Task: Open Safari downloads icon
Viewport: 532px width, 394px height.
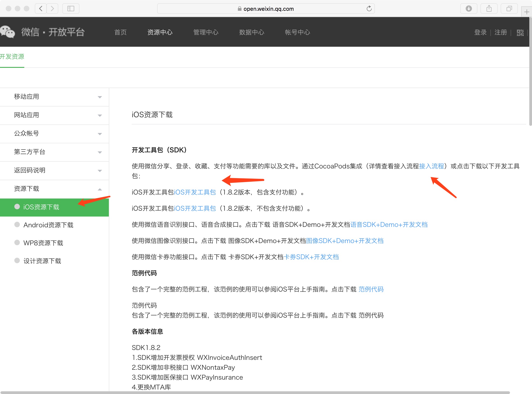Action: [469, 9]
